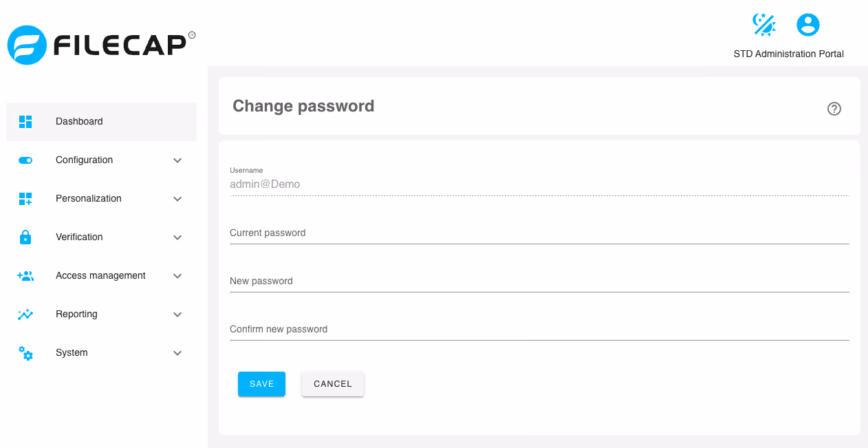The height and width of the screenshot is (448, 868).
Task: Click the Verification padlock icon
Action: [25, 237]
